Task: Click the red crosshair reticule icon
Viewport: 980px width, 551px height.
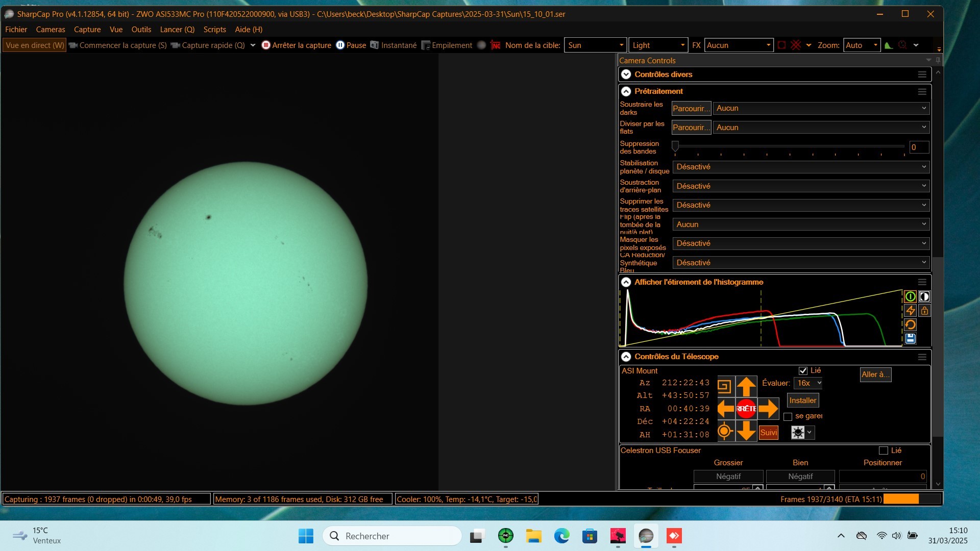Action: click(x=796, y=45)
